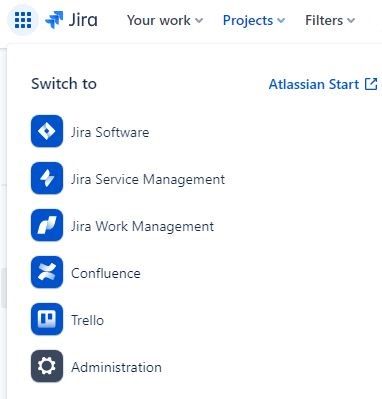Switch to Jira Work Management label
The height and width of the screenshot is (399, 382).
tap(142, 227)
